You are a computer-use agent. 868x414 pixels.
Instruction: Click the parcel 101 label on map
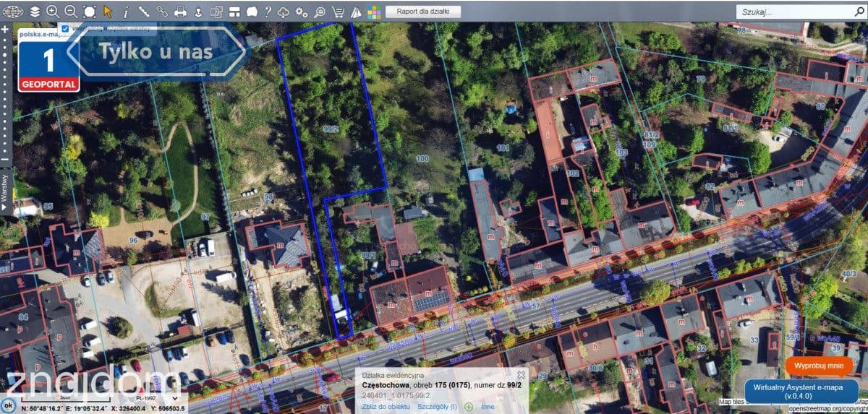point(503,148)
